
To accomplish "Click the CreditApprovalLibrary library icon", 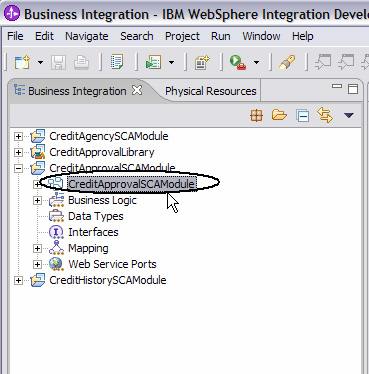I will (38, 152).
